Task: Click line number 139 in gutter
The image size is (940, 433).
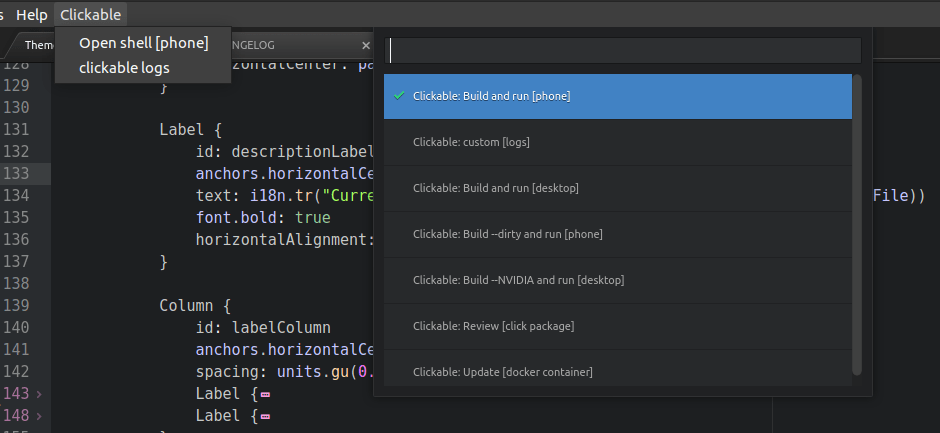Action: (x=16, y=305)
